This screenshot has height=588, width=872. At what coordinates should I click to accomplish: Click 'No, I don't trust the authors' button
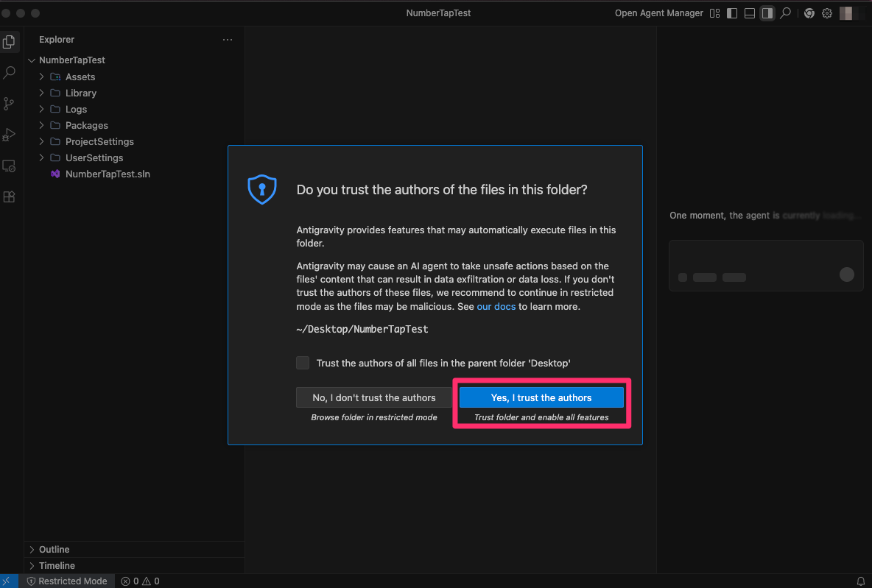373,397
